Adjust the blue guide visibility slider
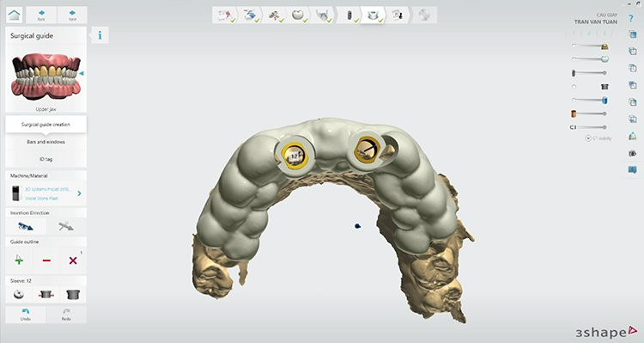644x343 pixels. click(x=590, y=100)
